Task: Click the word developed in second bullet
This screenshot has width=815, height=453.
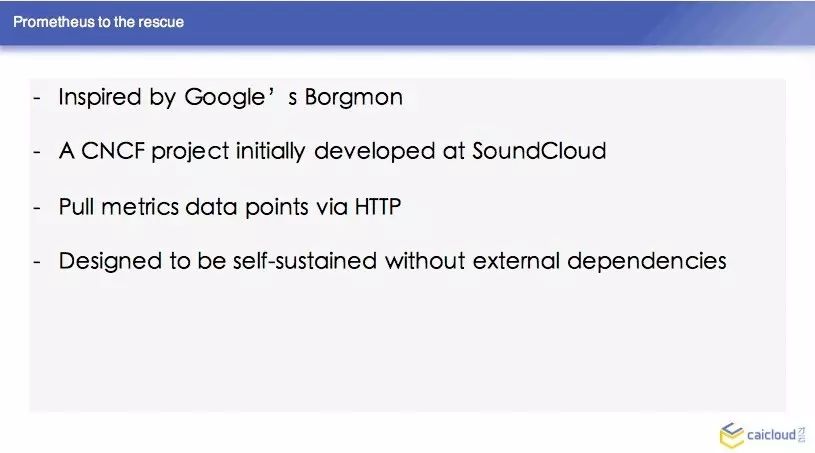Action: click(x=375, y=152)
